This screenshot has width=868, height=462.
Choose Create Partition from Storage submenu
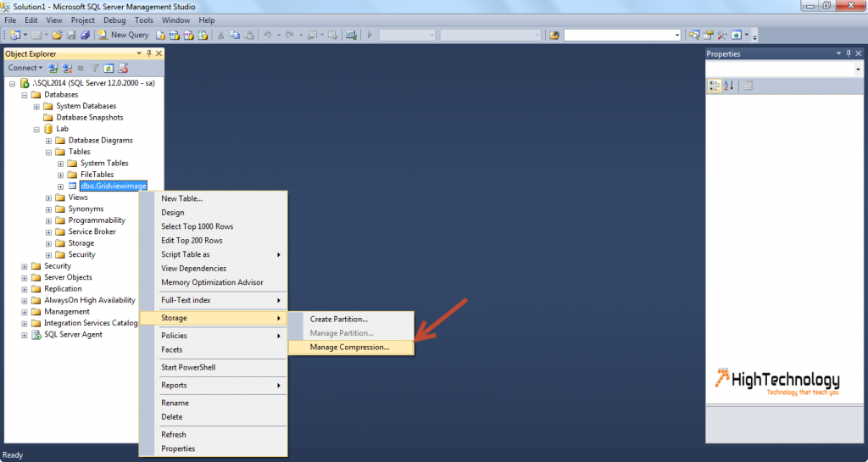350,320
